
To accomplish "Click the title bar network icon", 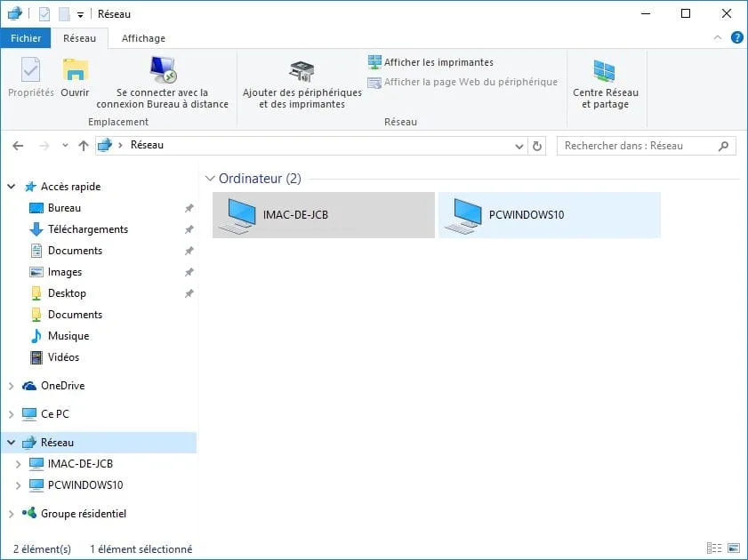I will (14, 13).
